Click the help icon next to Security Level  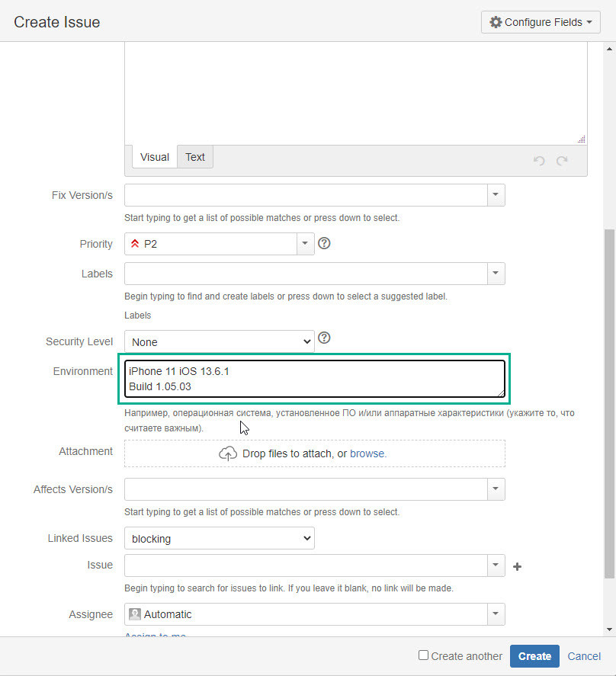[324, 338]
